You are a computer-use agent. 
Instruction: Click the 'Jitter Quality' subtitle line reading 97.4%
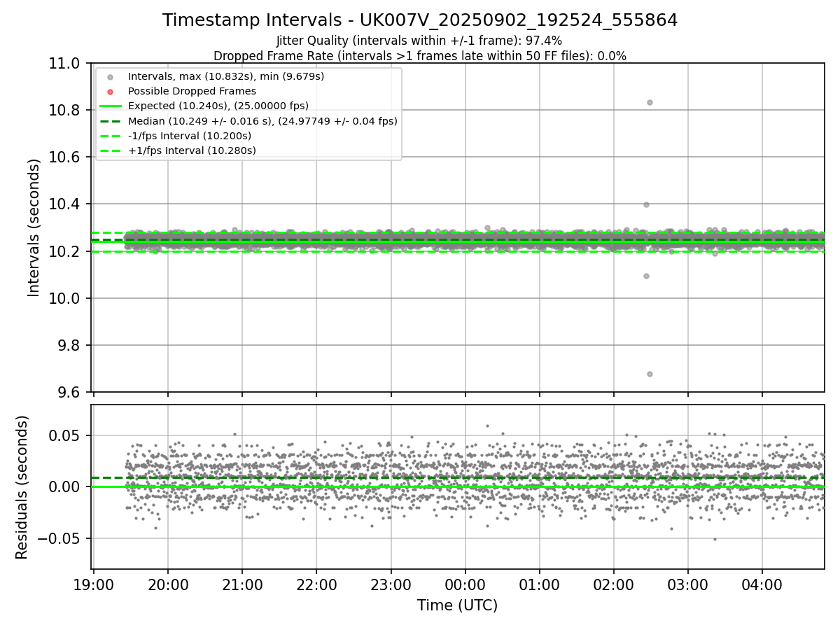[420, 41]
